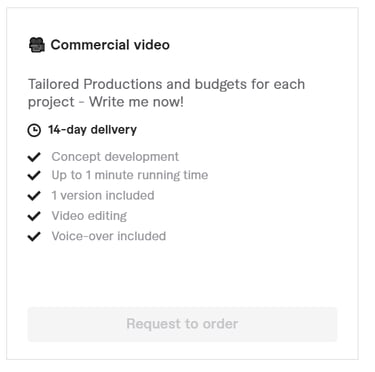The height and width of the screenshot is (372, 375).
Task: Click the checkmark beside 1 version included
Action: [x=34, y=196]
